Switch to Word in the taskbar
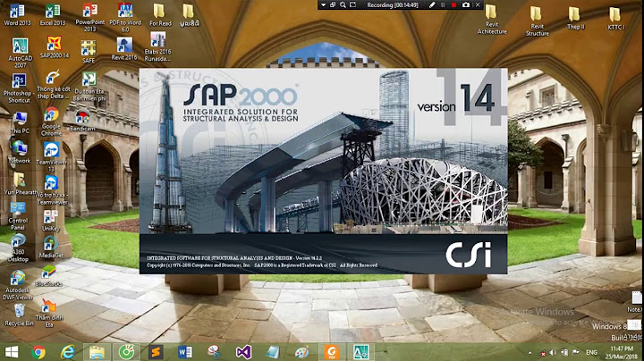This screenshot has height=361, width=644. [x=185, y=352]
